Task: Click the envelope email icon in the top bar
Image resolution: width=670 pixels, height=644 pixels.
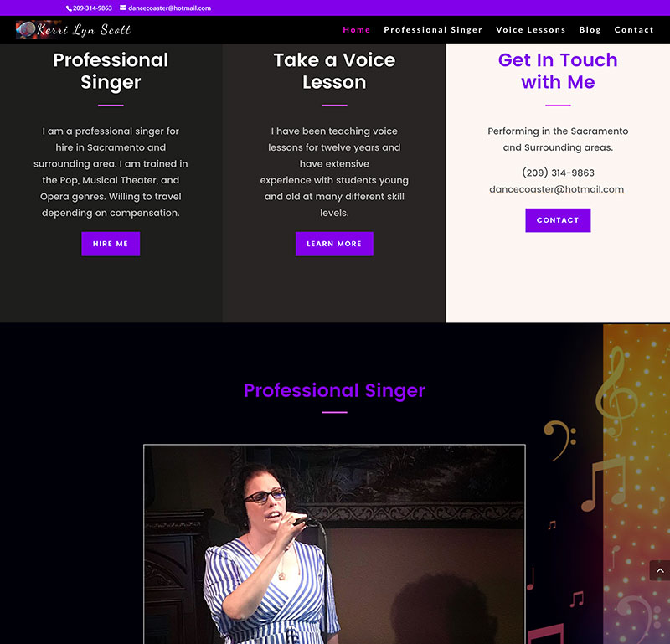Action: [123, 8]
